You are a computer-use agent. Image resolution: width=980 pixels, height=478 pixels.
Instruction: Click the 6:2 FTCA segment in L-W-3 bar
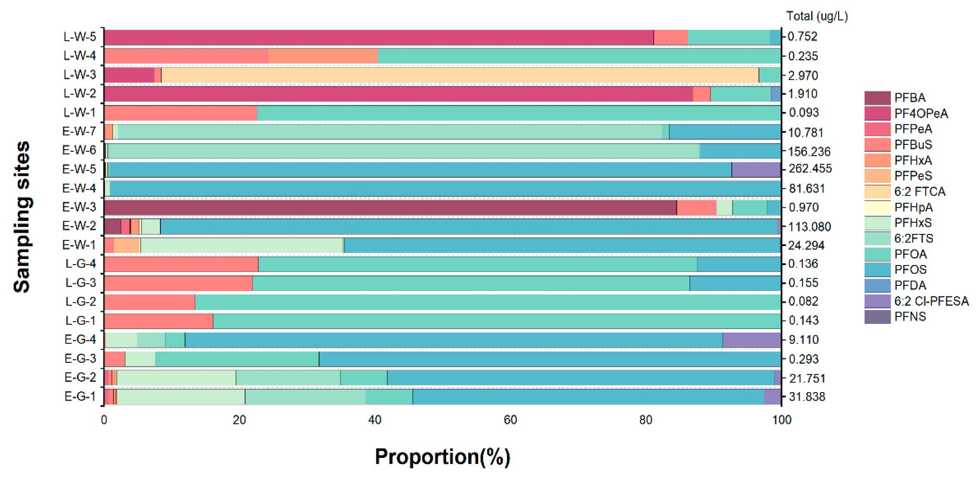pyautogui.click(x=460, y=75)
